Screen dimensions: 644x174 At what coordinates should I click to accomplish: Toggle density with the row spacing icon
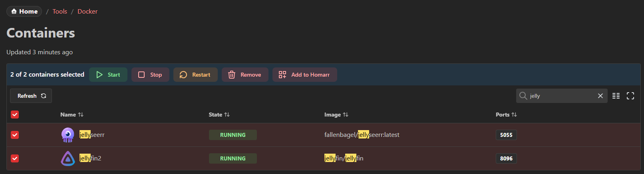[x=616, y=96]
